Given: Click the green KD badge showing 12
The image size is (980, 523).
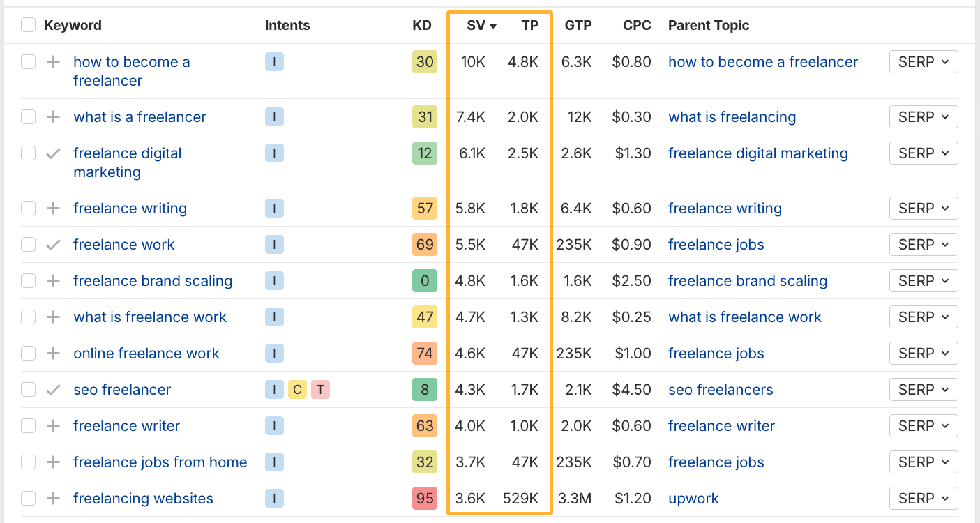Looking at the screenshot, I should click(x=424, y=153).
